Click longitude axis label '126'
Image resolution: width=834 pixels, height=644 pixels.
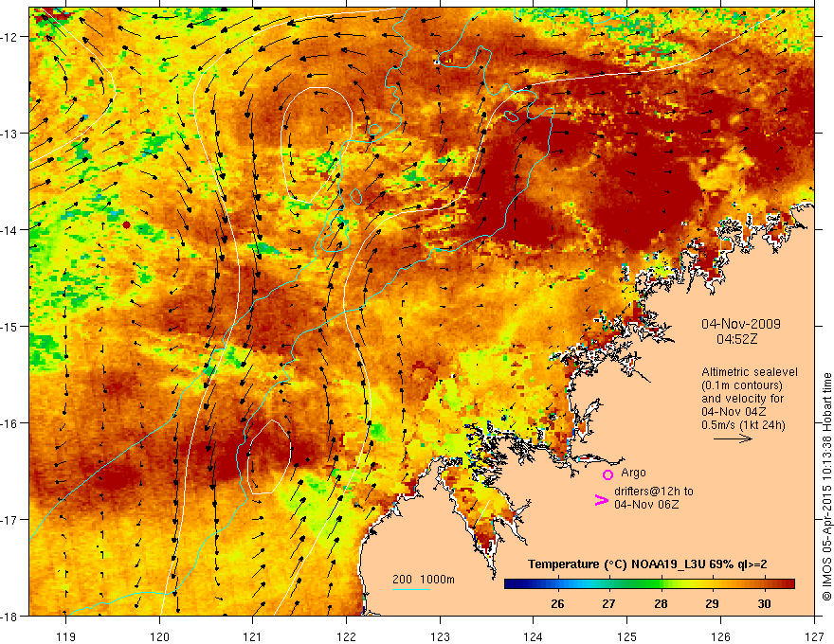tap(720, 636)
